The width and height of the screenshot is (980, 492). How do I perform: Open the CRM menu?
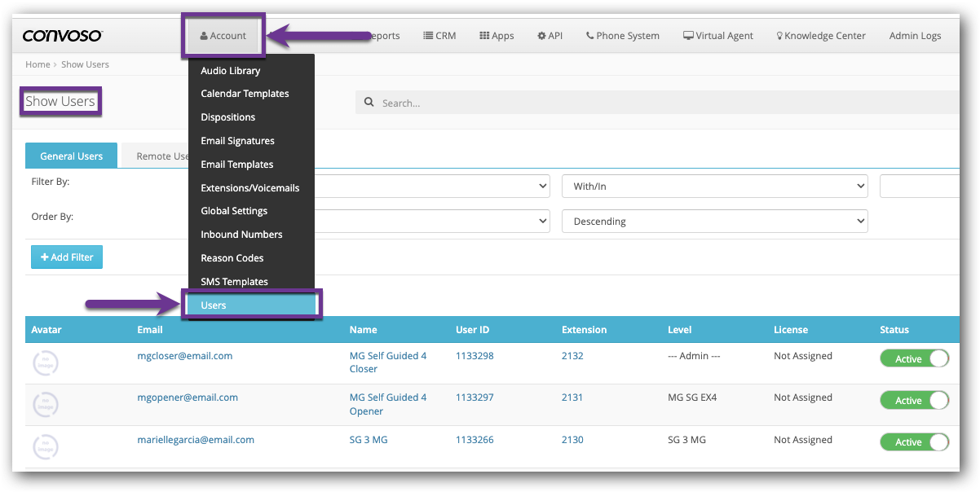point(439,36)
